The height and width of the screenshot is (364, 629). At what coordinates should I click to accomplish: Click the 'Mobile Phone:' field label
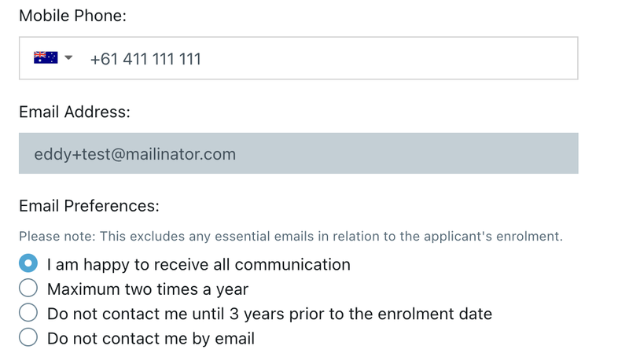tap(72, 16)
